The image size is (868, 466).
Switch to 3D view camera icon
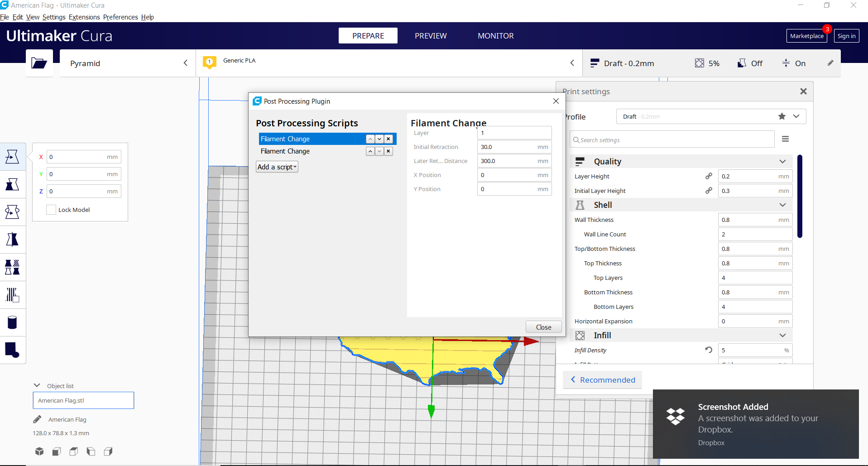[39, 451]
